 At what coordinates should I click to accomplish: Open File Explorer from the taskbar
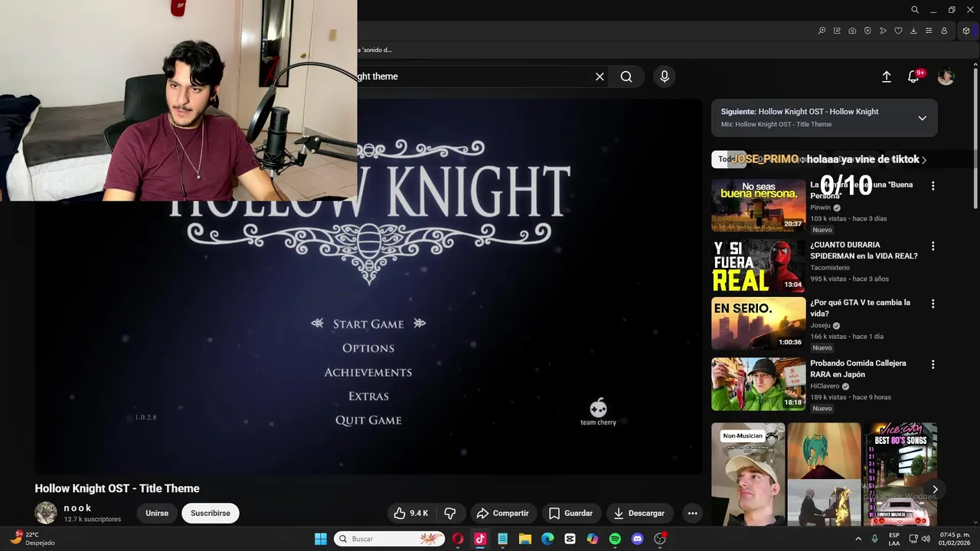525,539
